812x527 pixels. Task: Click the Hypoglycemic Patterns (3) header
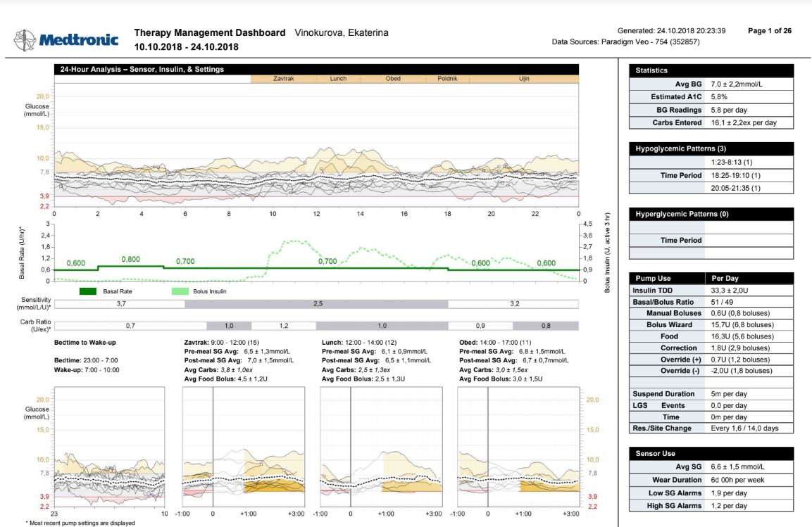[x=711, y=148]
